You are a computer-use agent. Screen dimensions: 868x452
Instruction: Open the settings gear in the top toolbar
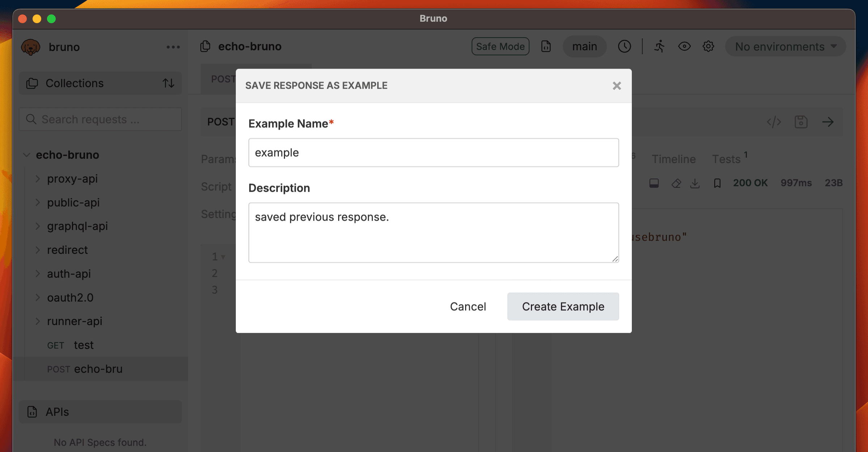[708, 46]
